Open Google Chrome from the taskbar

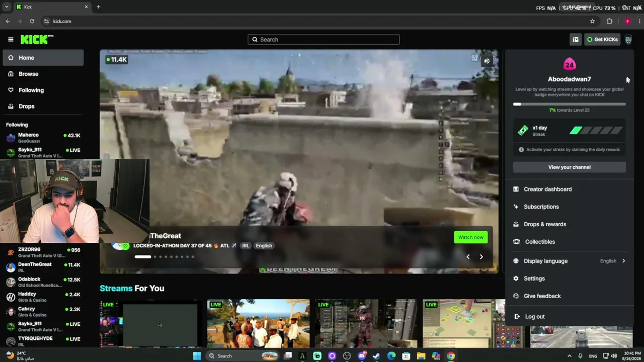[451, 356]
